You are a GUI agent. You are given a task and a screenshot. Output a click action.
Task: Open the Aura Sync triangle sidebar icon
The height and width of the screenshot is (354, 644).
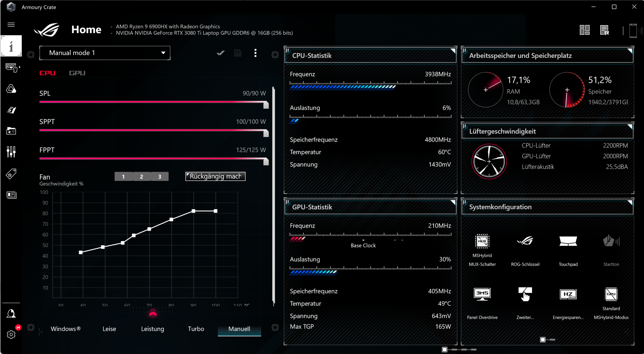click(11, 89)
